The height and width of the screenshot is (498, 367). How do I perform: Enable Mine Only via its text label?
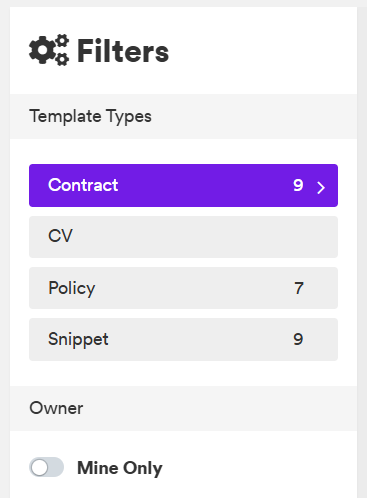[120, 468]
